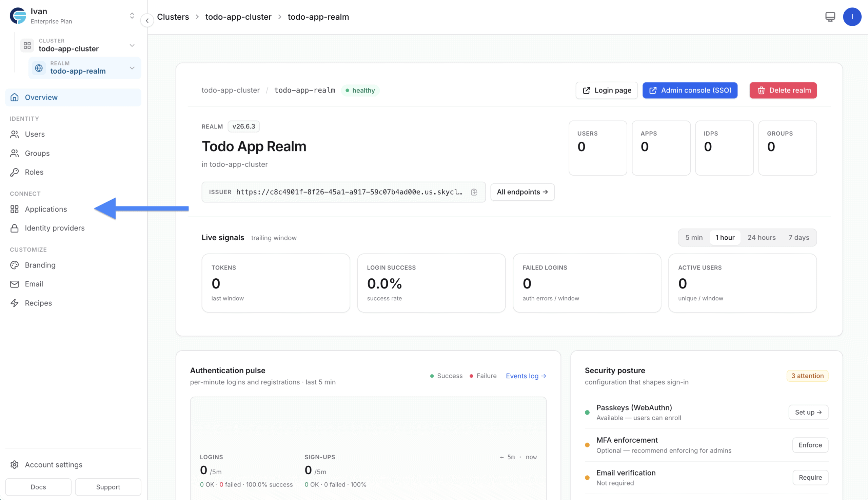Click the Groups people icon
The height and width of the screenshot is (500, 868).
[x=15, y=153]
